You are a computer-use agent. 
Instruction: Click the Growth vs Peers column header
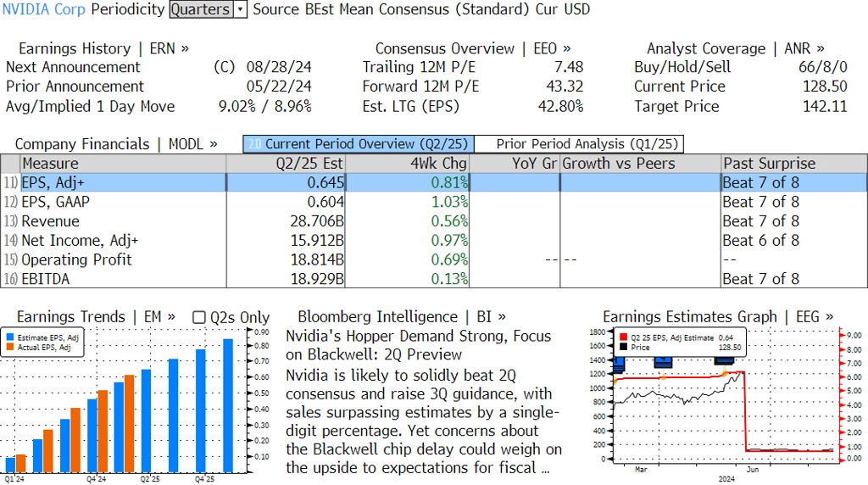(x=641, y=164)
